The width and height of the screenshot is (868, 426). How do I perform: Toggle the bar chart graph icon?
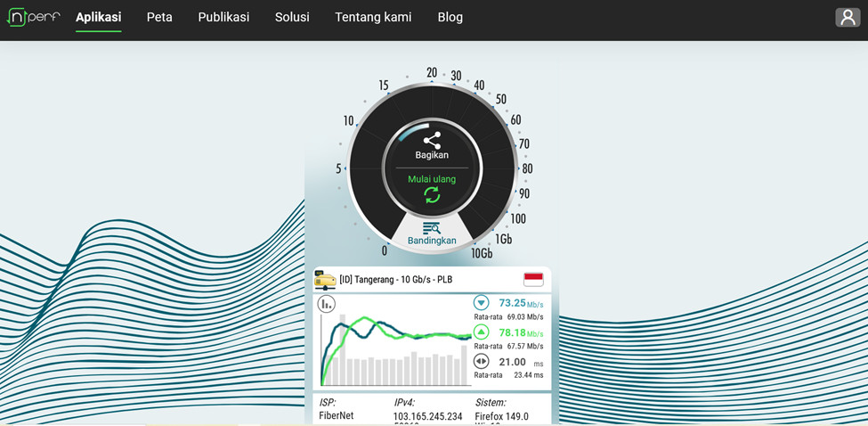(x=327, y=305)
